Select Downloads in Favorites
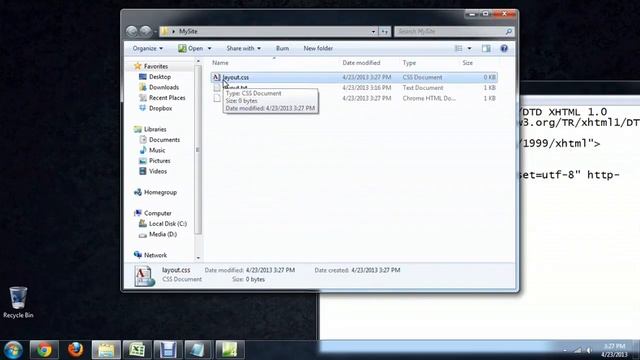Viewport: 640px width, 360px height. click(x=164, y=87)
